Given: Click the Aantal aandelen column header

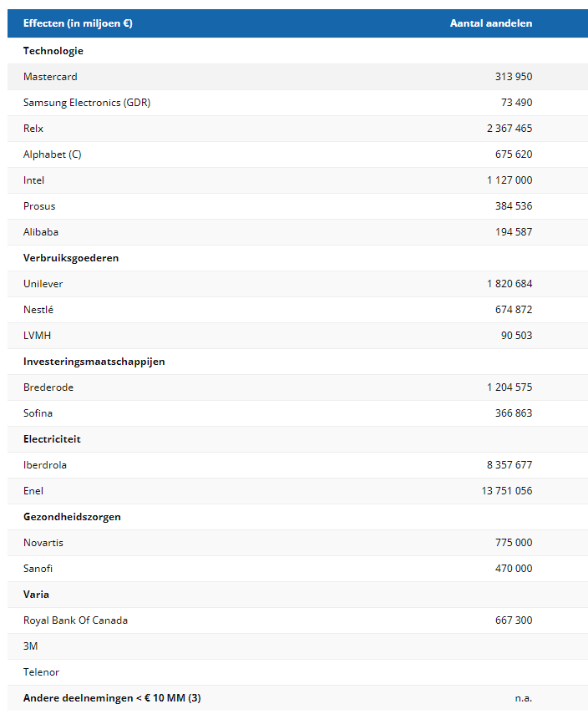Looking at the screenshot, I should tap(491, 23).
